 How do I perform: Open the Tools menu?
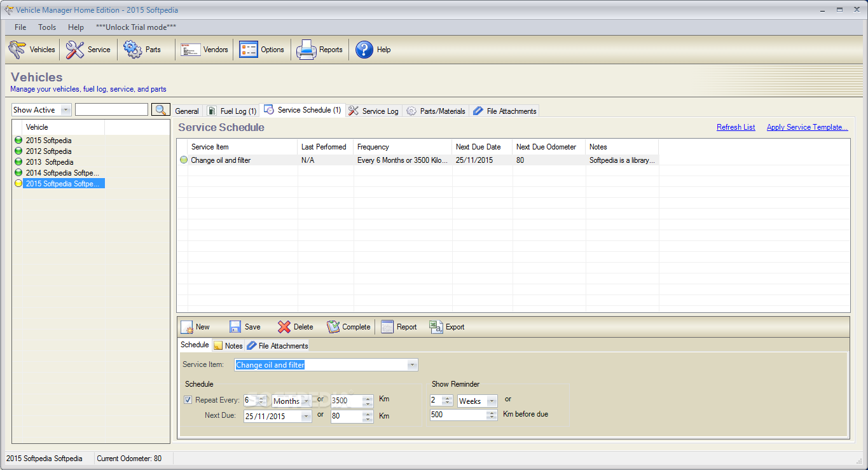[x=47, y=27]
